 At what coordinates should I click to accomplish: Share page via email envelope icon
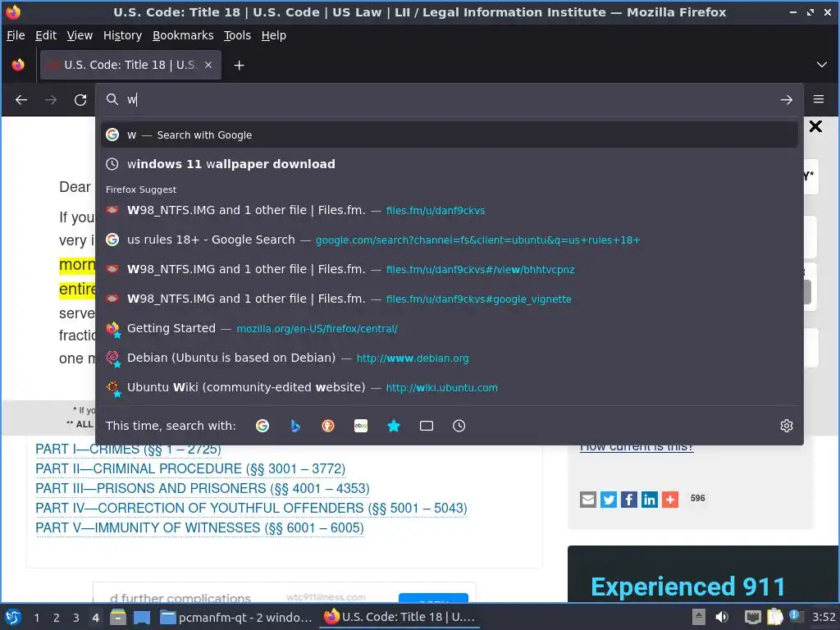(587, 500)
